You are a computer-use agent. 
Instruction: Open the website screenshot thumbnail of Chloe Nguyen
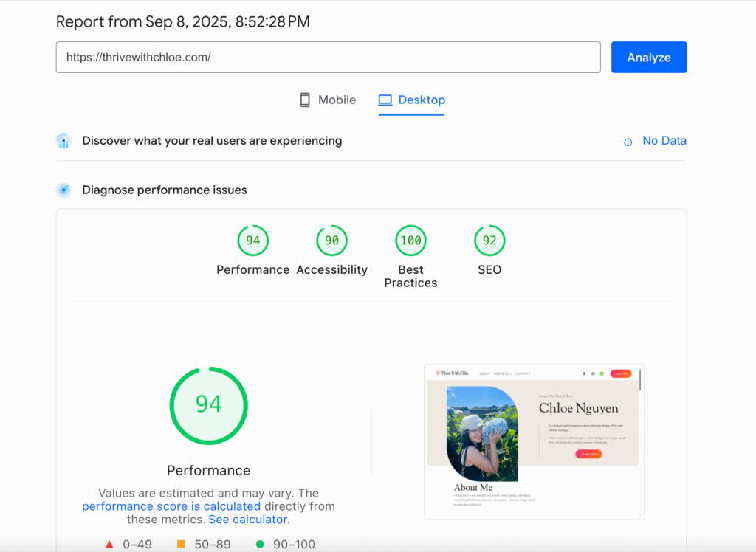534,441
